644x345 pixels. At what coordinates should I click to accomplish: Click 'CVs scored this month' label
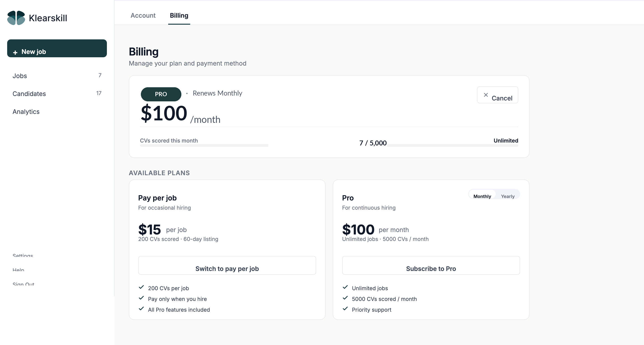169,140
